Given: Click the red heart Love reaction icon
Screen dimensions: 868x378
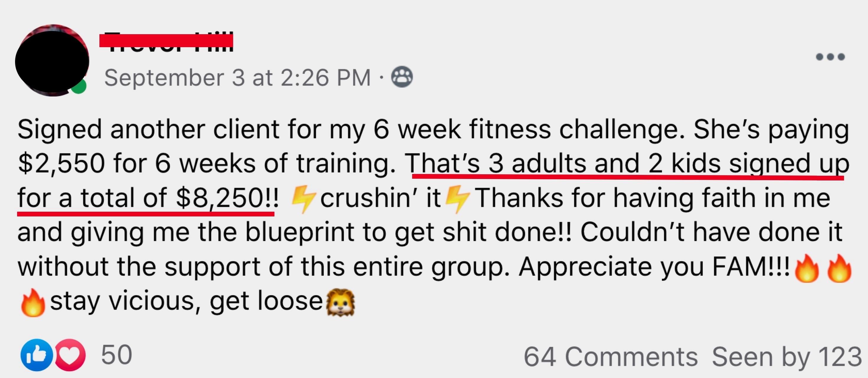Looking at the screenshot, I should click(70, 355).
